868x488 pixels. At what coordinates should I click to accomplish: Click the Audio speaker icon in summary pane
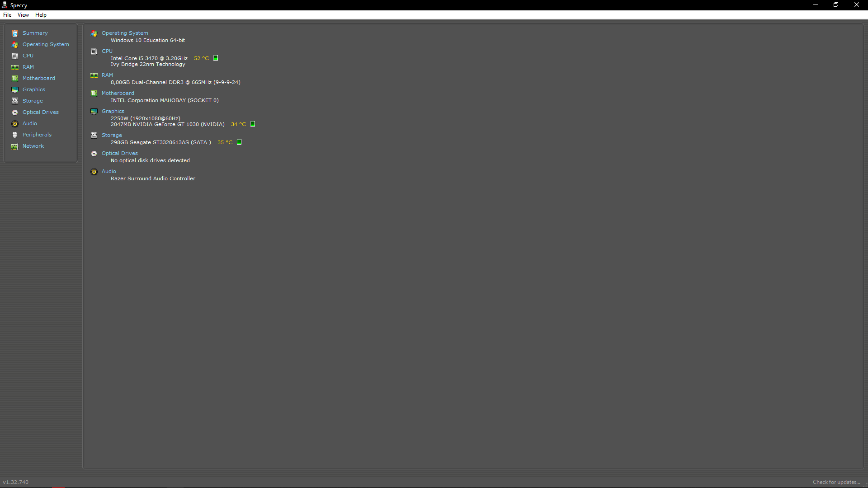[94, 172]
